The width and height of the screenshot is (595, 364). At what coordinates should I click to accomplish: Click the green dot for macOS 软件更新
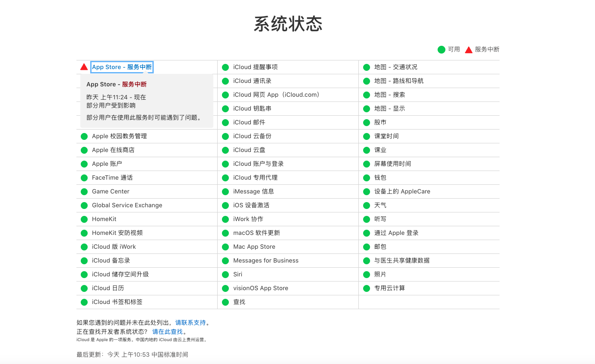[x=225, y=233]
